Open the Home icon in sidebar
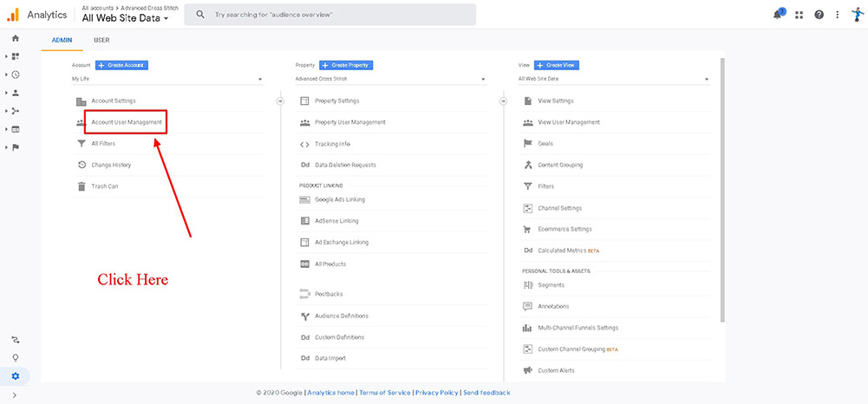 click(x=16, y=38)
